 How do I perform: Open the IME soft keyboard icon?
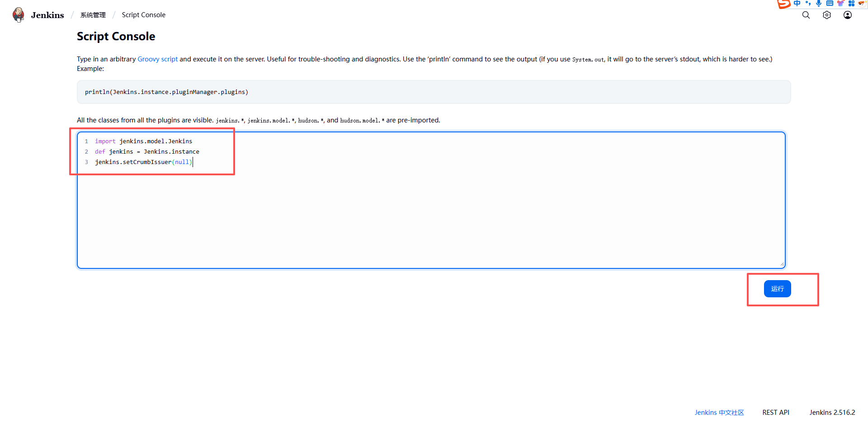click(830, 4)
